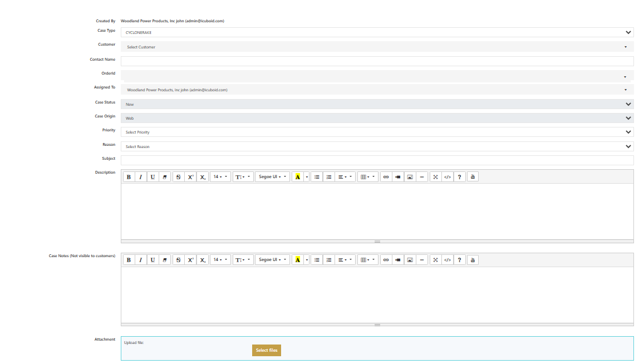Image resolution: width=639 pixels, height=364 pixels.
Task: Click yellow highlight color button in Description toolbar
Action: [298, 177]
